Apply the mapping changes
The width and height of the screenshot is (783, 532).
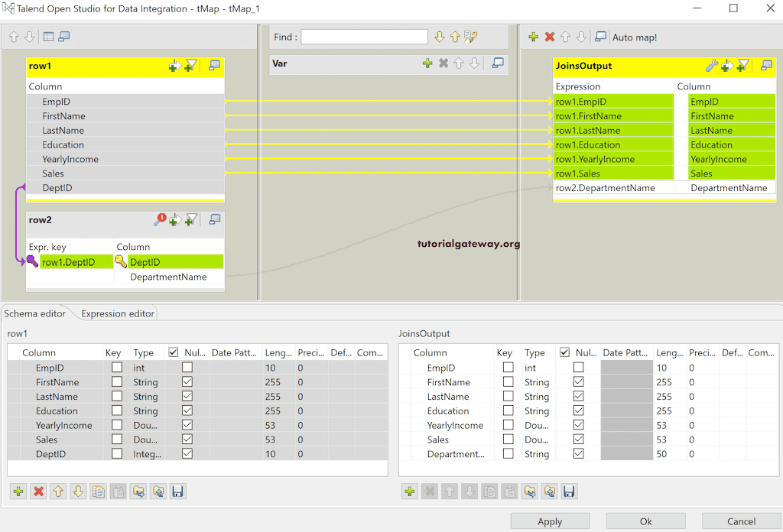tap(550, 521)
